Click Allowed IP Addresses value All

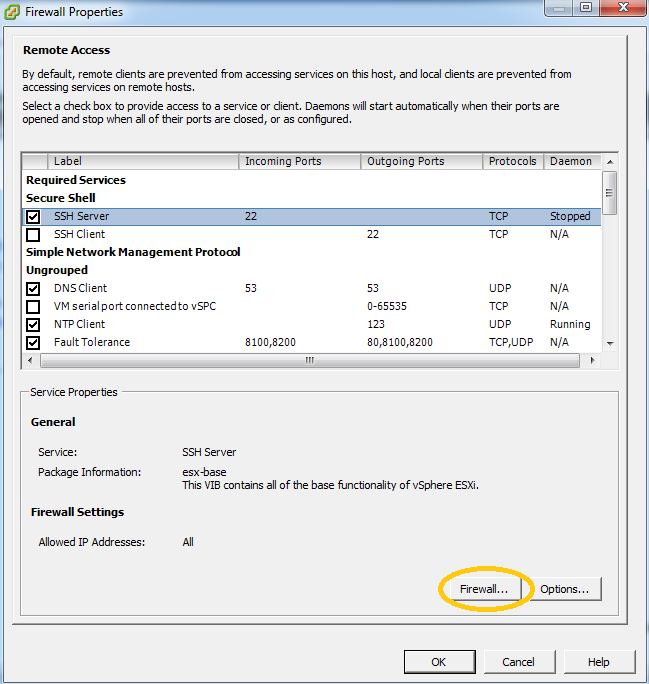pyautogui.click(x=188, y=542)
